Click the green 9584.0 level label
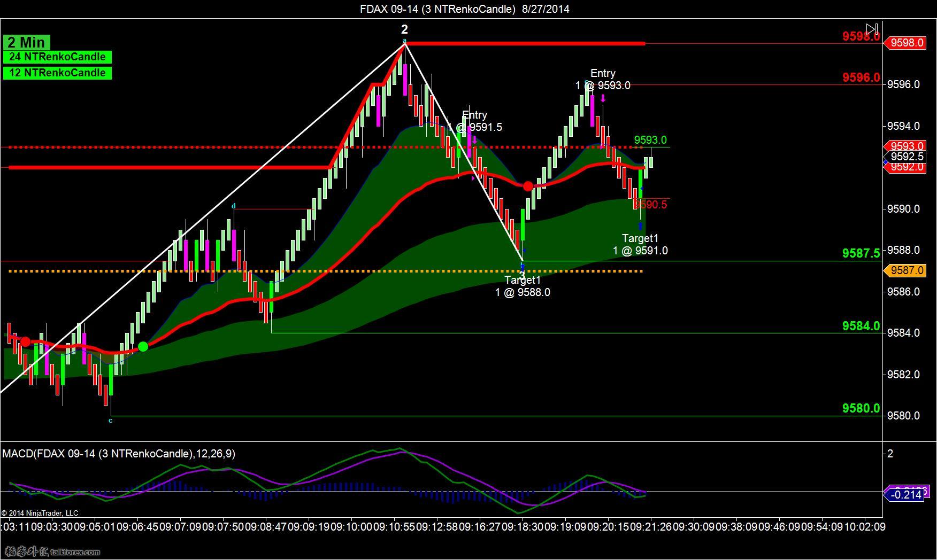 click(861, 326)
